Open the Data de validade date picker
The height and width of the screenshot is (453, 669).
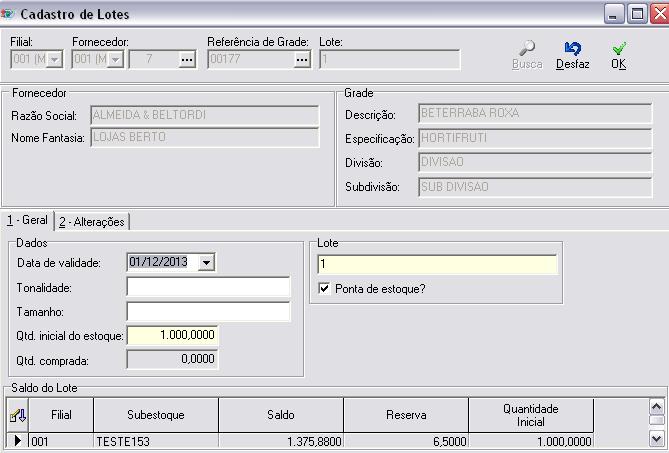tap(207, 262)
